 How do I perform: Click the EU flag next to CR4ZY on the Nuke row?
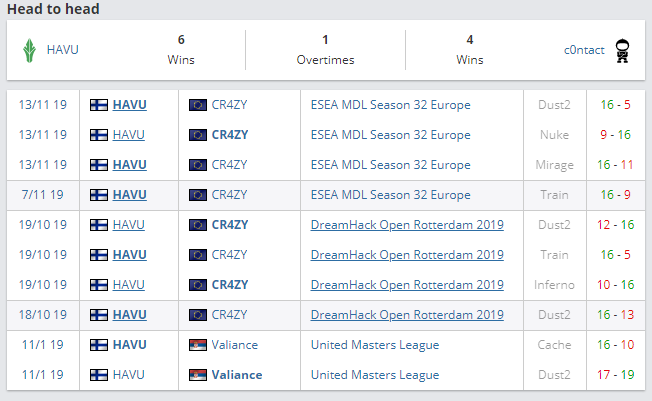coord(198,135)
